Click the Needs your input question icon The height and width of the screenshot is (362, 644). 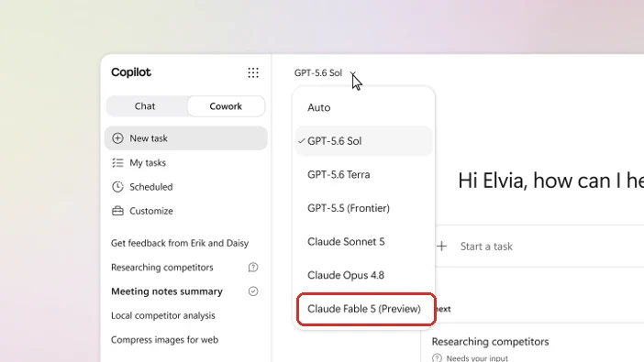437,358
